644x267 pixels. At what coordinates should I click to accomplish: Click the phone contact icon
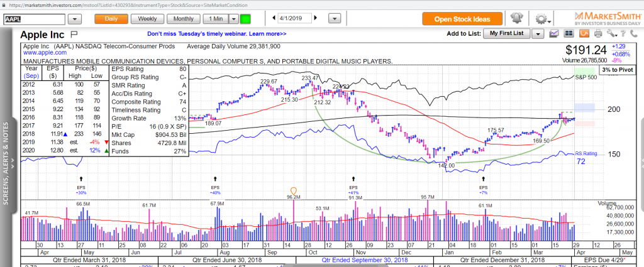[636, 33]
